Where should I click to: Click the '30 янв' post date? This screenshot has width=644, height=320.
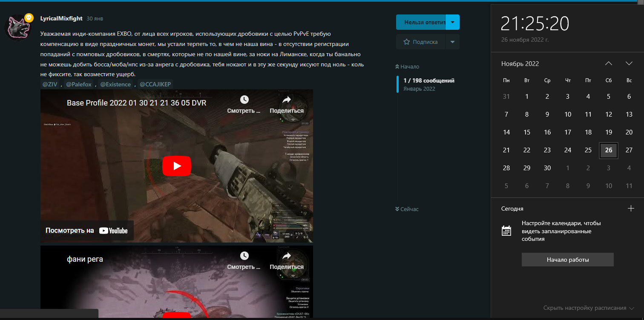pos(95,19)
